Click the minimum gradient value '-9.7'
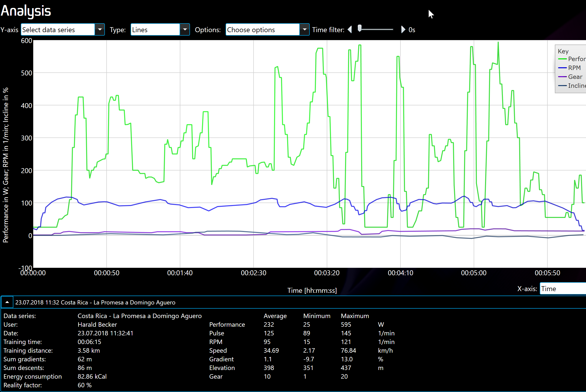The width and height of the screenshot is (586, 392). pyautogui.click(x=308, y=359)
